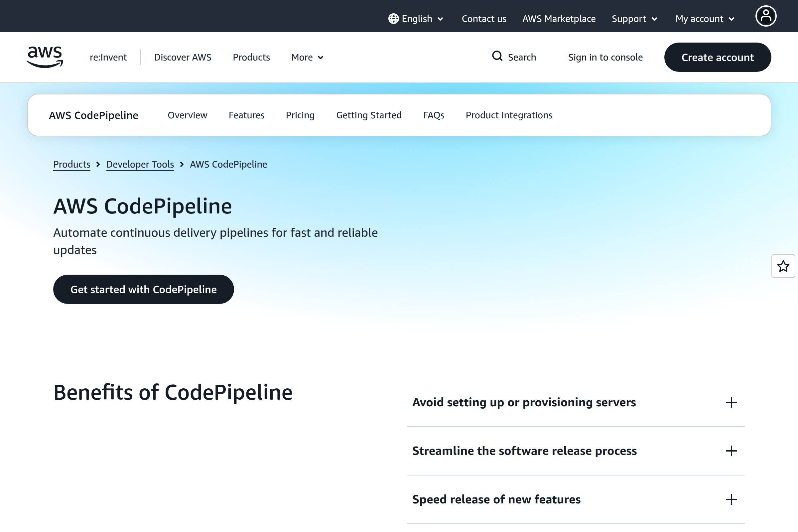
Task: Select the Getting Started tab
Action: pyautogui.click(x=369, y=115)
